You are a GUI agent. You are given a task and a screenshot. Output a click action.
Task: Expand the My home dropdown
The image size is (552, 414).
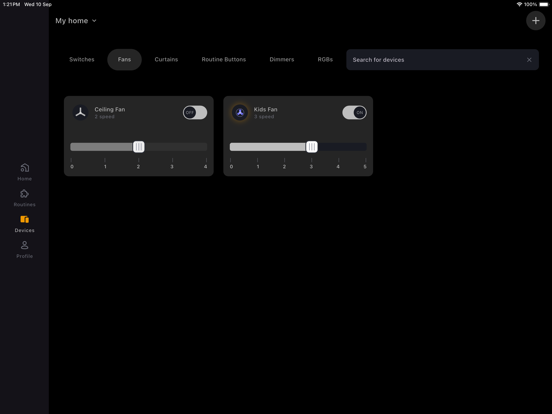click(76, 21)
